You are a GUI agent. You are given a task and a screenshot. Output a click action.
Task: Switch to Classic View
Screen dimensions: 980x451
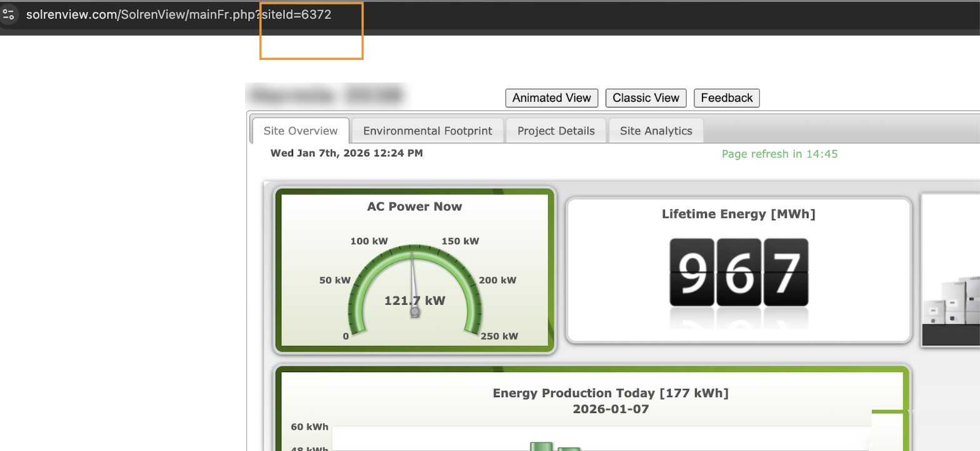tap(646, 98)
